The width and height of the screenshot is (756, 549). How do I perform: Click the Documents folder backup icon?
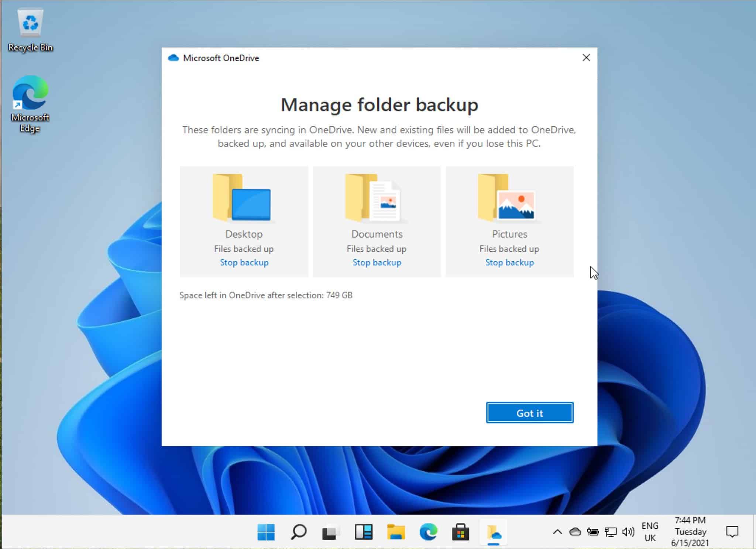pyautogui.click(x=376, y=197)
